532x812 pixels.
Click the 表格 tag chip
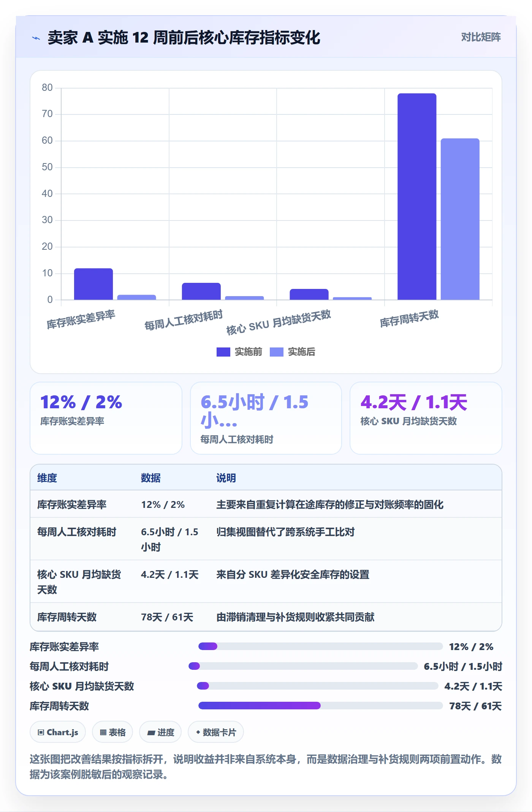pyautogui.click(x=112, y=732)
